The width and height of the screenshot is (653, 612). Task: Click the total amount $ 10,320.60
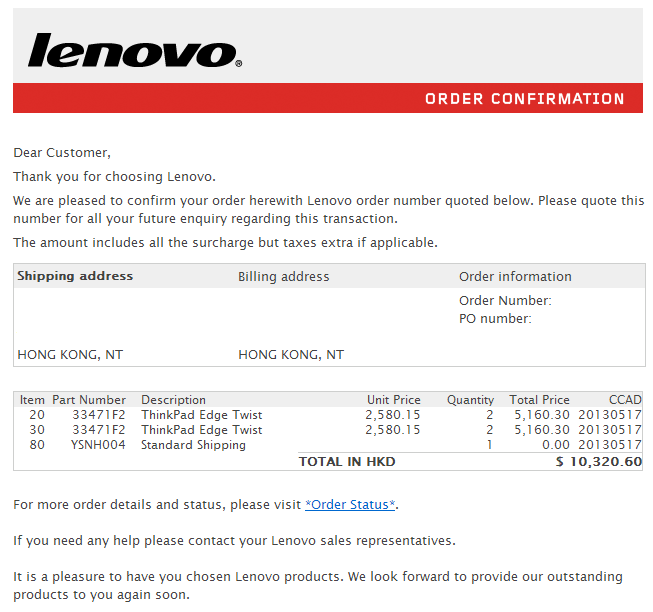click(599, 462)
